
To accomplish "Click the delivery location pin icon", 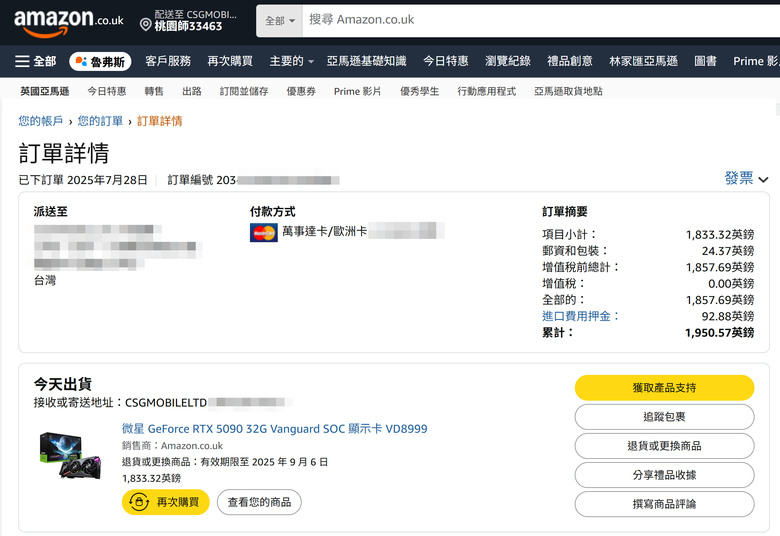I will 146,24.
